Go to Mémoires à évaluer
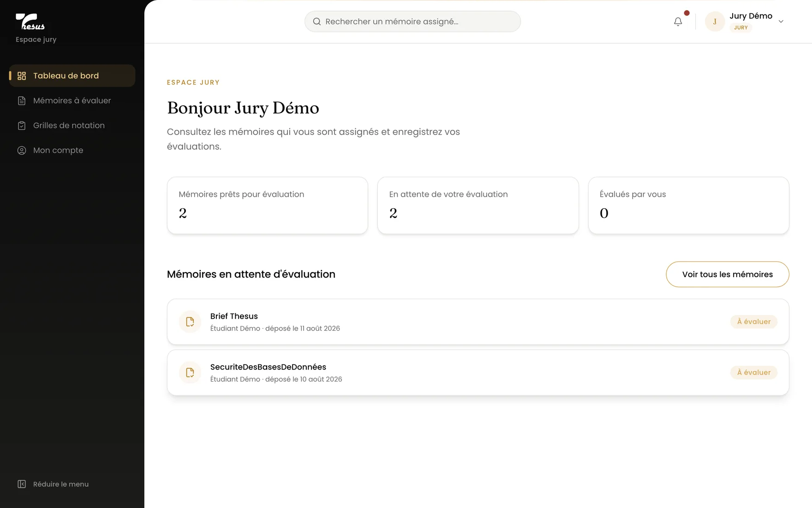This screenshot has width=812, height=508. tap(72, 101)
